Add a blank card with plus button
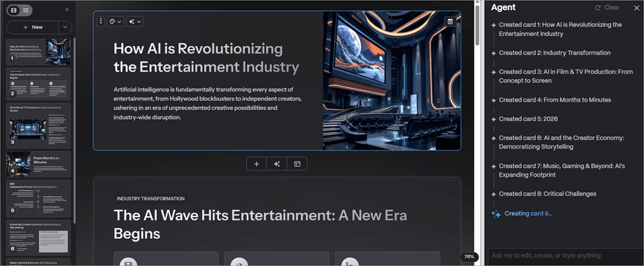Viewport: 644px width, 266px height. click(x=256, y=164)
